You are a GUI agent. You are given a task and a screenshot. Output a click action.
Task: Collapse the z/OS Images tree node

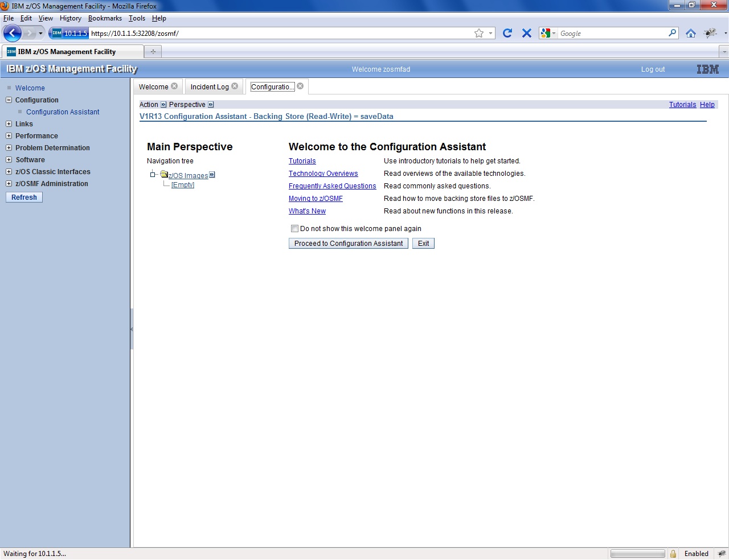pos(153,175)
